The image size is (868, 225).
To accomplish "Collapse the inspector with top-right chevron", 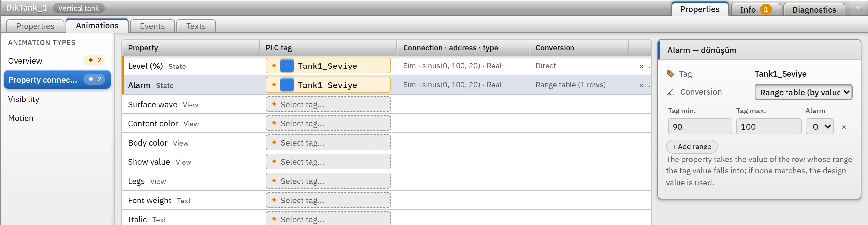I will coord(859,7).
